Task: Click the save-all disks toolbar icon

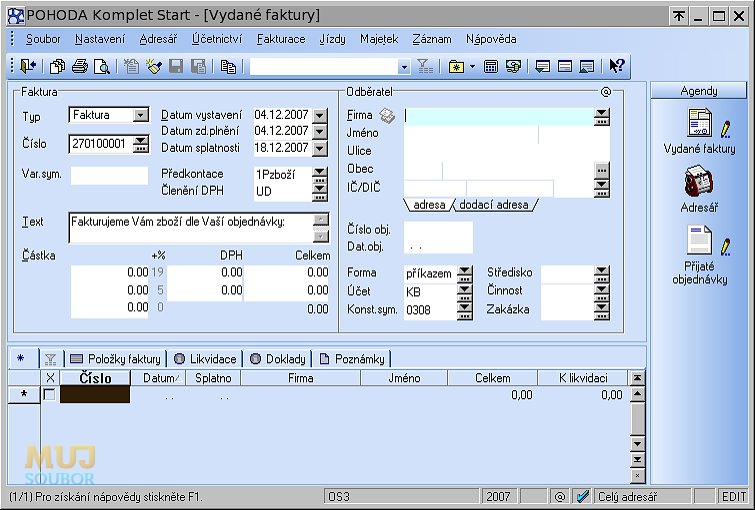Action: coord(198,66)
